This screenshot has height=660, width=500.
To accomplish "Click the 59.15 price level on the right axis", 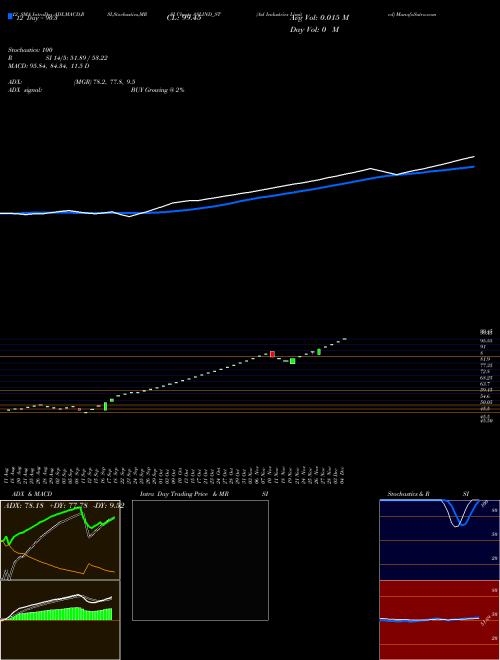I will click(485, 390).
